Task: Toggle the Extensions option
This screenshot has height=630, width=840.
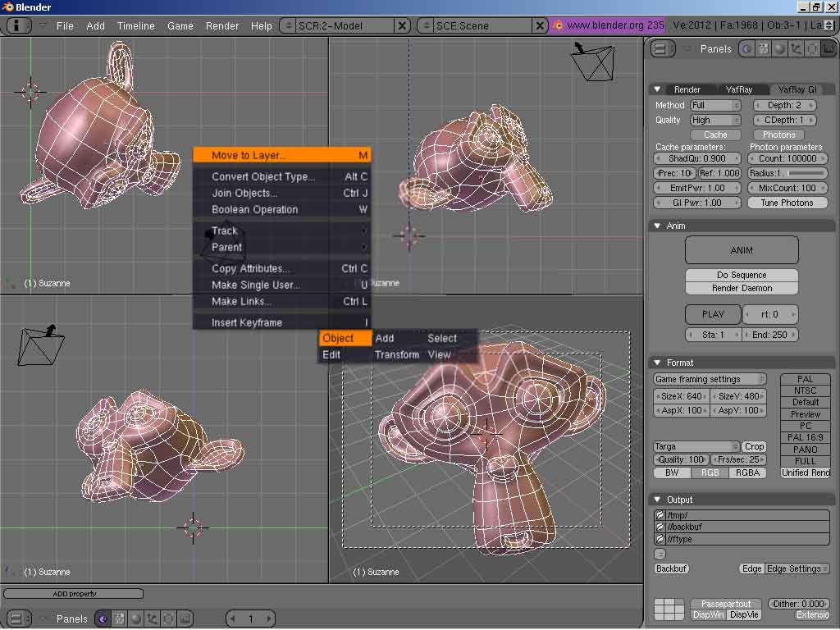Action: click(812, 614)
